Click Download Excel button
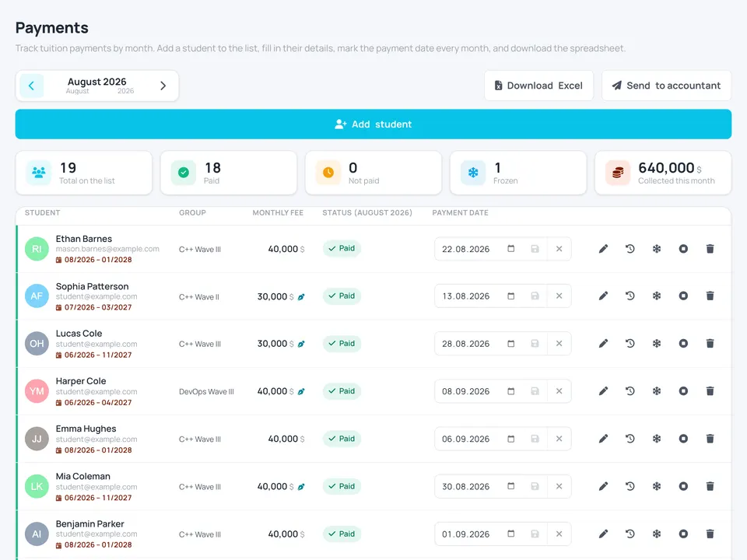747x560 pixels. [x=538, y=86]
